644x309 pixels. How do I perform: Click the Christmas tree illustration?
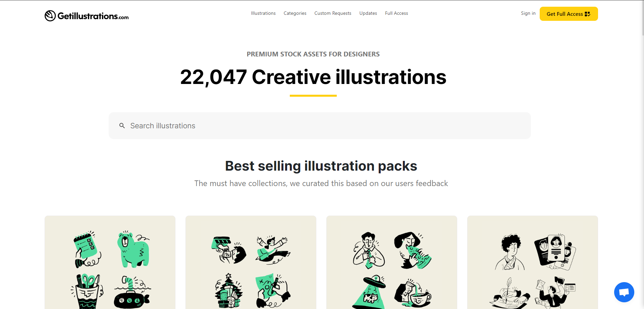[x=229, y=291]
